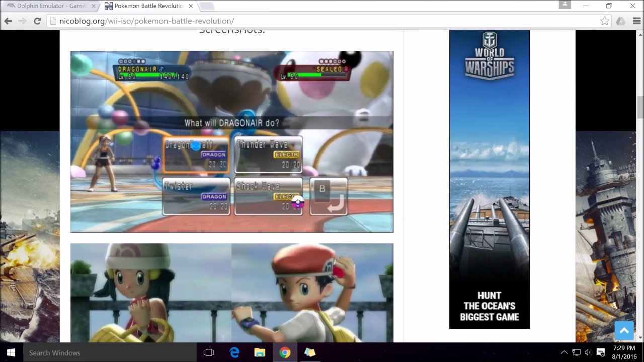Bookmark this page with the star icon
This screenshot has width=644, height=362.
tap(604, 21)
